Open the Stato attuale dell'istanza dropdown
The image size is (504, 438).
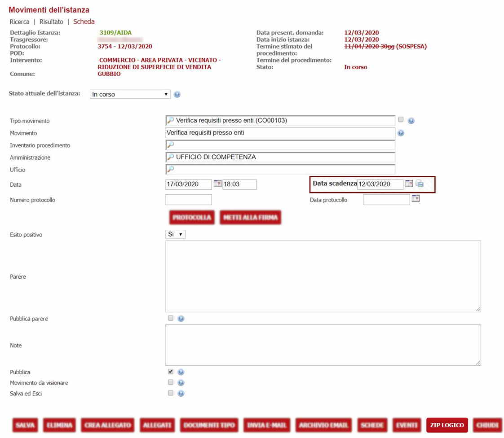[x=130, y=95]
